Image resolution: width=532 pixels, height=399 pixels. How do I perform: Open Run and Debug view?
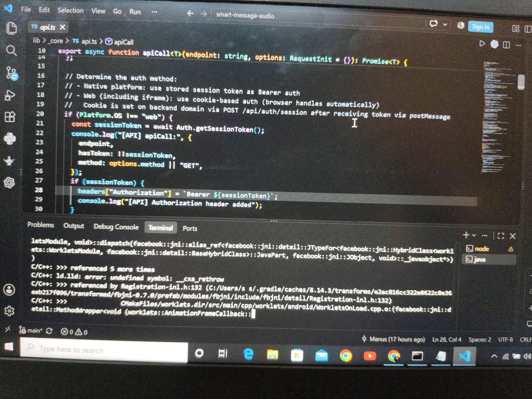10,95
